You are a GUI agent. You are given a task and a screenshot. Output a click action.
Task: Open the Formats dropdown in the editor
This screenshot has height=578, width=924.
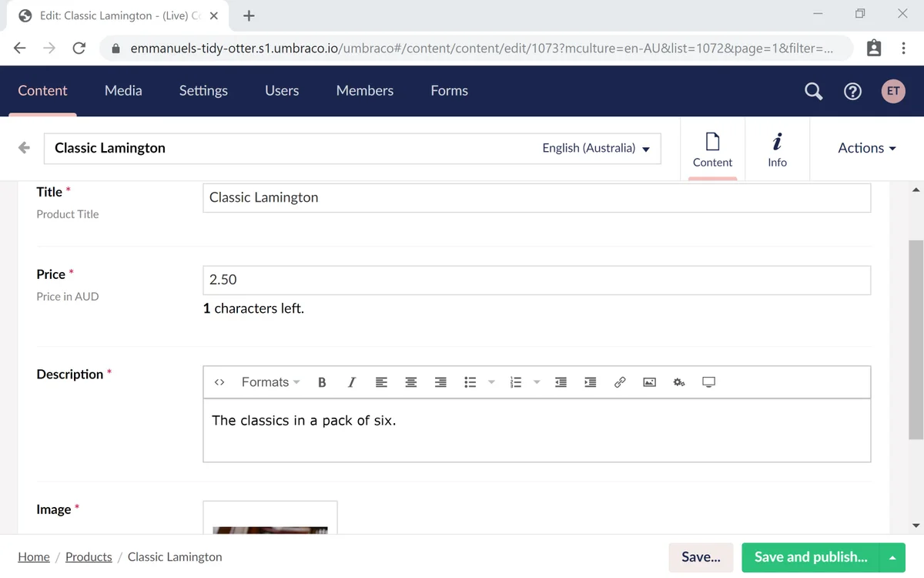265,381
